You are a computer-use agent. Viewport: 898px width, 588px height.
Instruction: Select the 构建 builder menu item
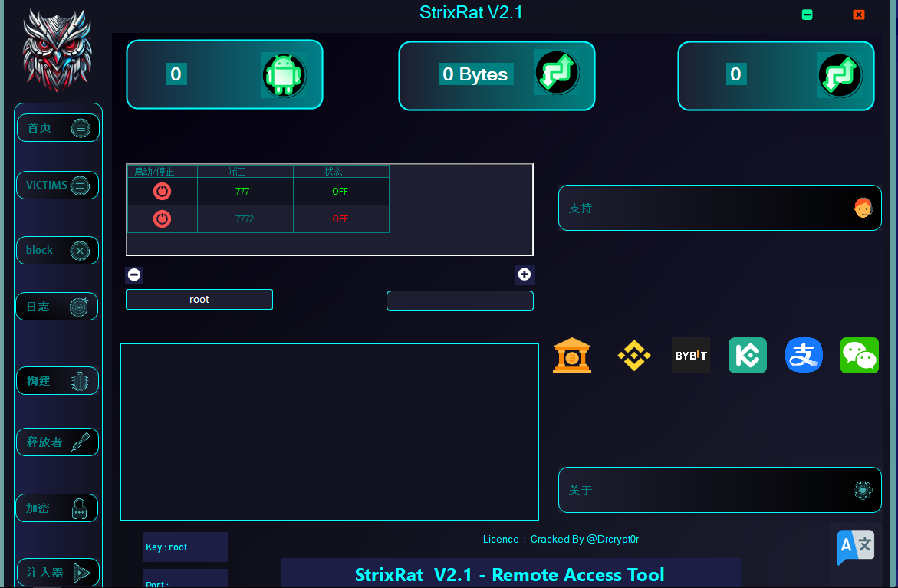(x=58, y=381)
